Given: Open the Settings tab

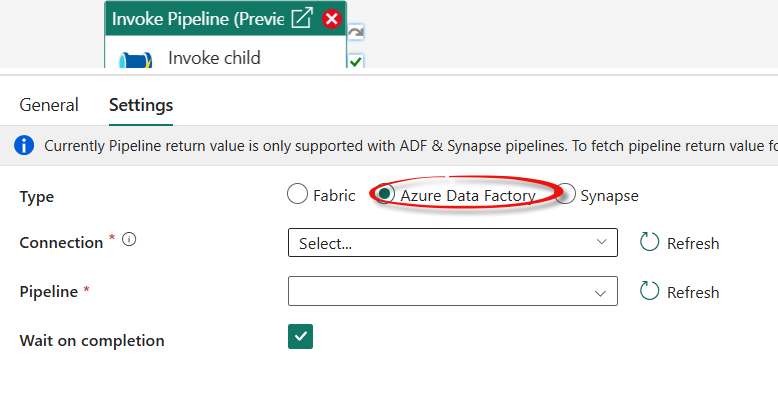Looking at the screenshot, I should pyautogui.click(x=141, y=105).
